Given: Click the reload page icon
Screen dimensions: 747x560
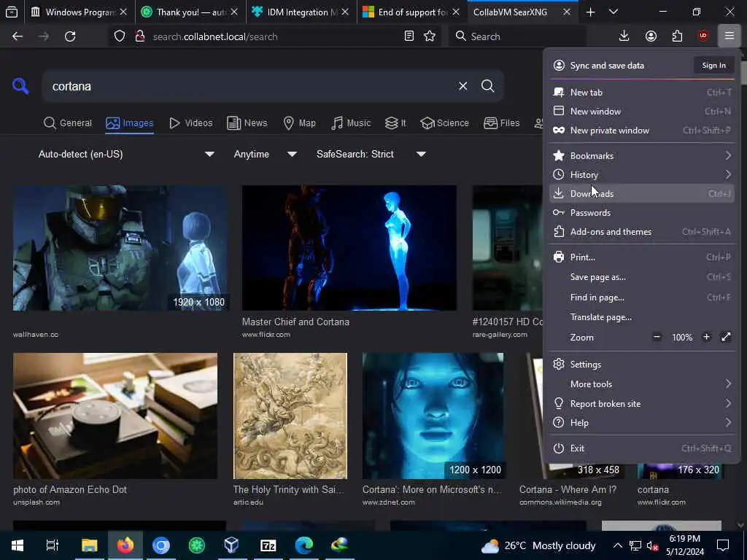Looking at the screenshot, I should pyautogui.click(x=70, y=36).
